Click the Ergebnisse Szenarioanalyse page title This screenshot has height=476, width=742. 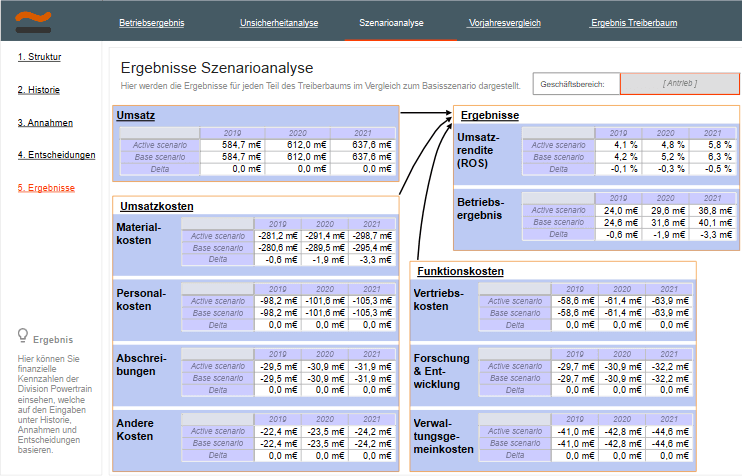coord(217,68)
